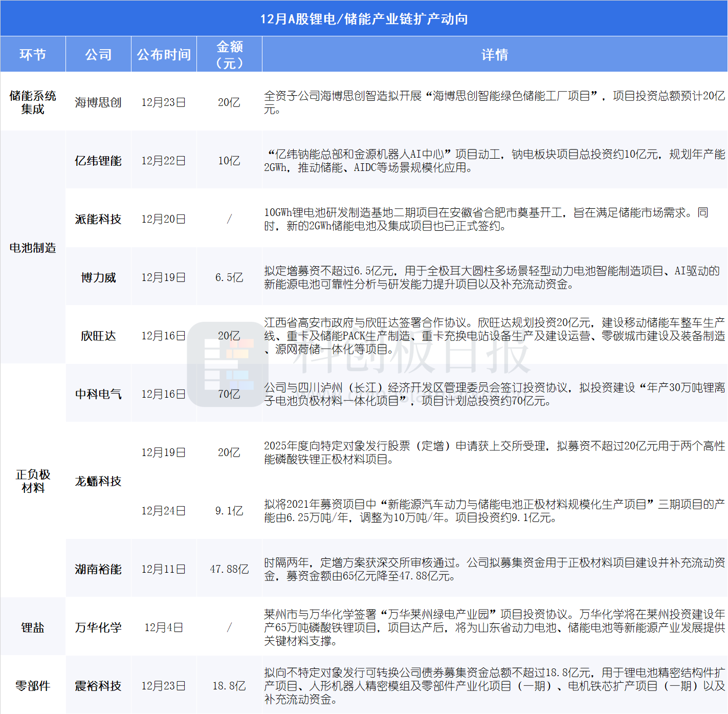The image size is (728, 714).
Task: Select the 环节 column header
Action: coord(33,54)
